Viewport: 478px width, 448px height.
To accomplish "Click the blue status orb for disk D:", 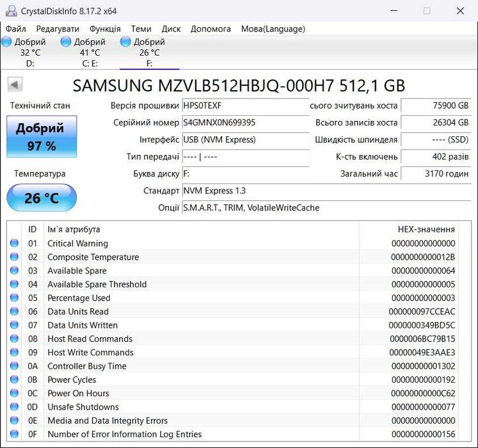I will [6, 42].
